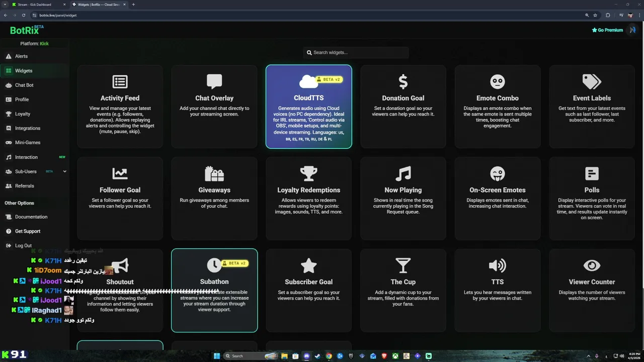Select the CloudTTS cloud icon
The width and height of the screenshot is (644, 362).
[308, 81]
